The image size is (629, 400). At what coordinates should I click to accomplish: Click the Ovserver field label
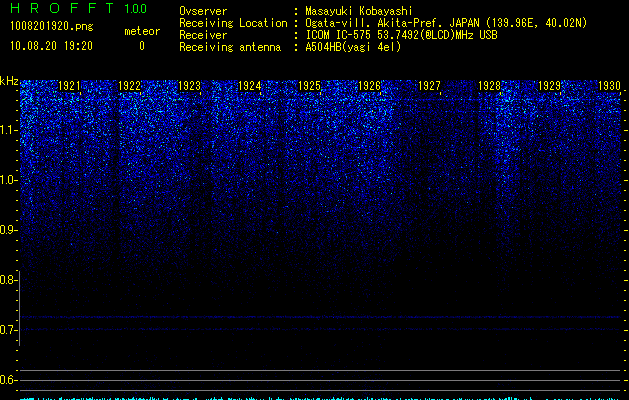203,11
